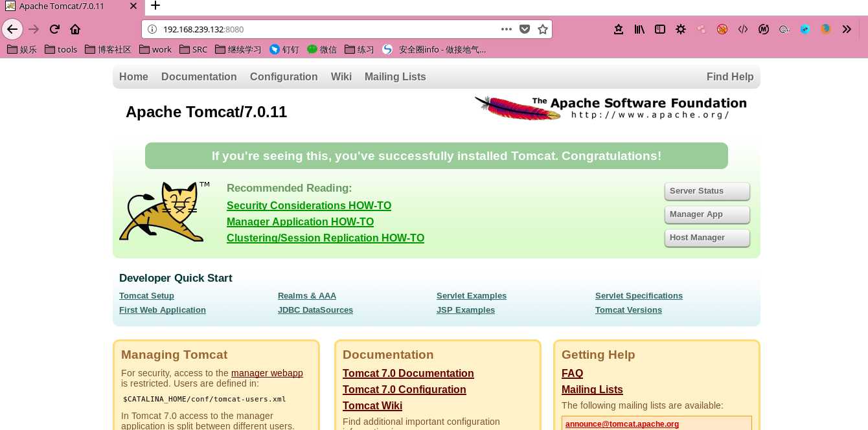
Task: Open the blocked-cookie extension icon
Action: pos(722,29)
